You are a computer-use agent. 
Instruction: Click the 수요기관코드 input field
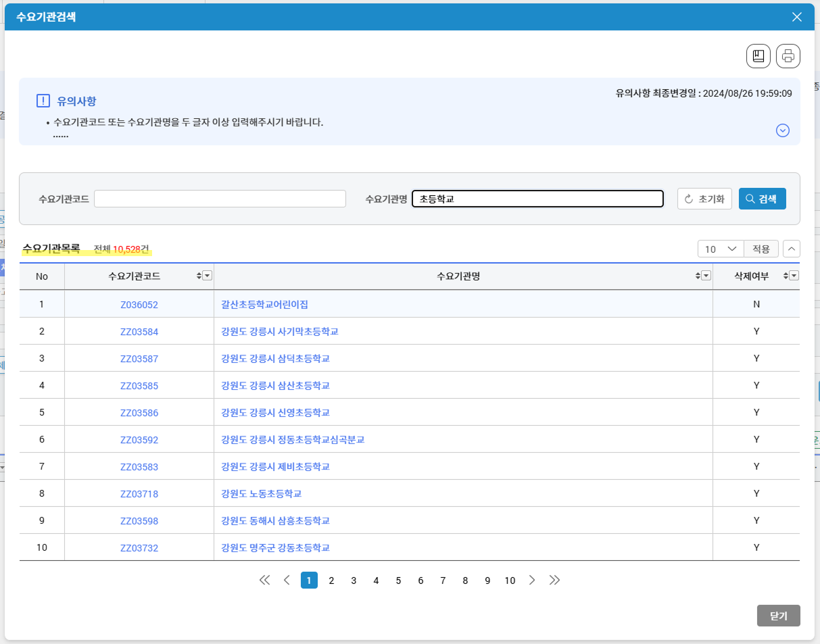click(220, 199)
